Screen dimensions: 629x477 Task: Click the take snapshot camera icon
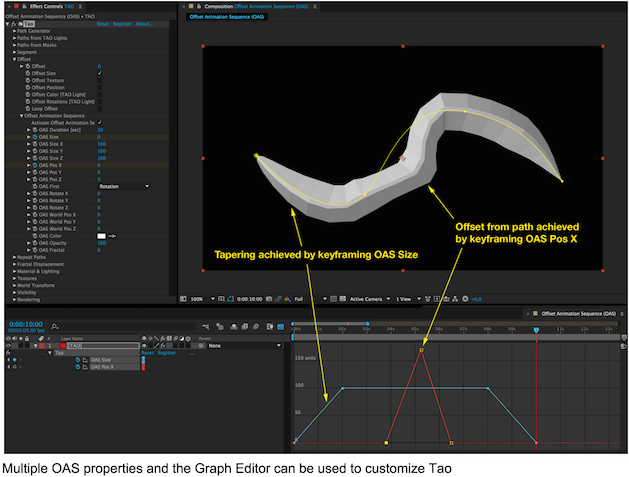pos(269,299)
